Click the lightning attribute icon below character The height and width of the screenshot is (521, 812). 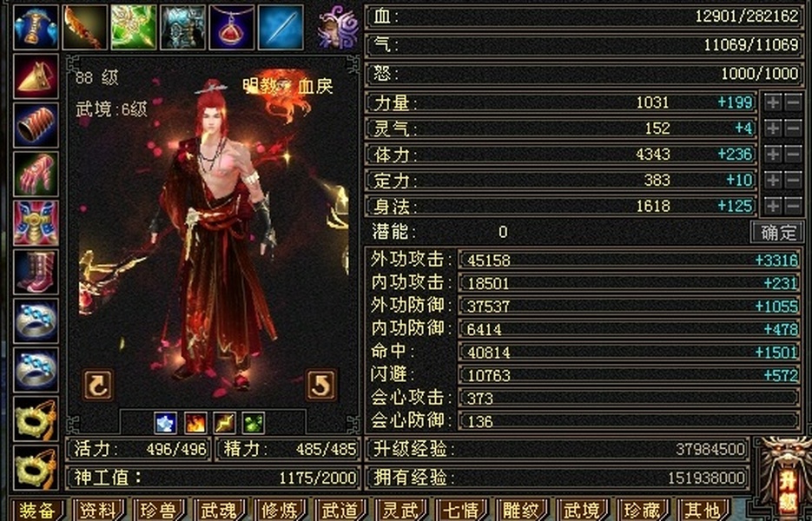point(224,423)
